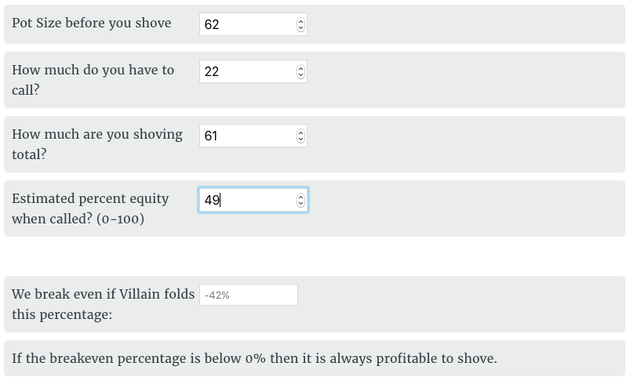Select the break-even result box showing -42%
This screenshot has height=381, width=630.
point(248,295)
